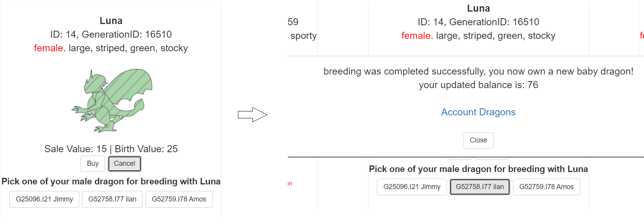
Task: Click highlighted ilan button in right panel
Action: 480,187
